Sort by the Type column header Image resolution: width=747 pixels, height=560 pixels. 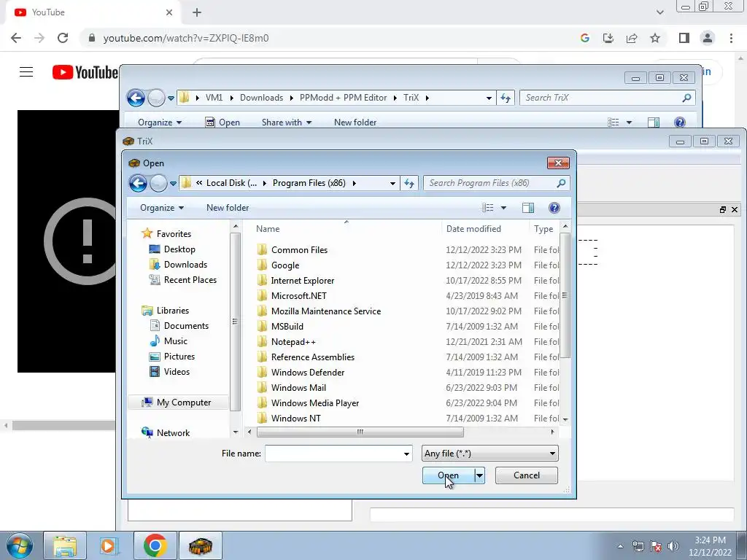click(x=544, y=228)
